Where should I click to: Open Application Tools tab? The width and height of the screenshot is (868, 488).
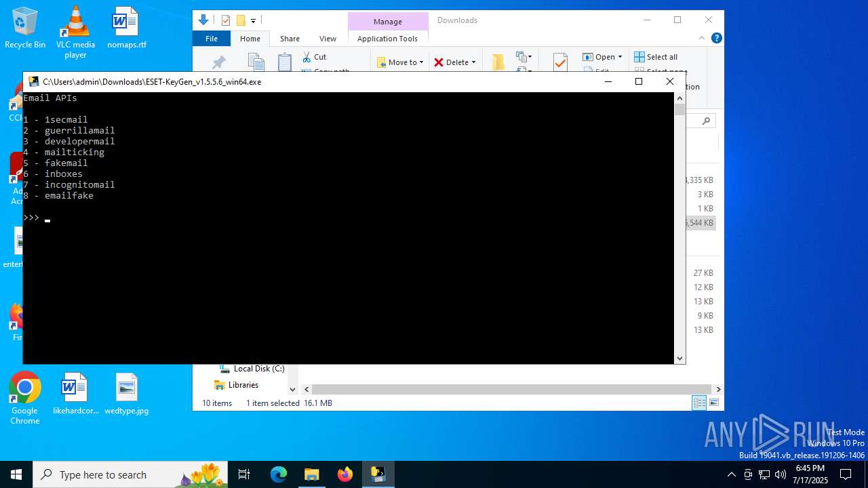[387, 39]
